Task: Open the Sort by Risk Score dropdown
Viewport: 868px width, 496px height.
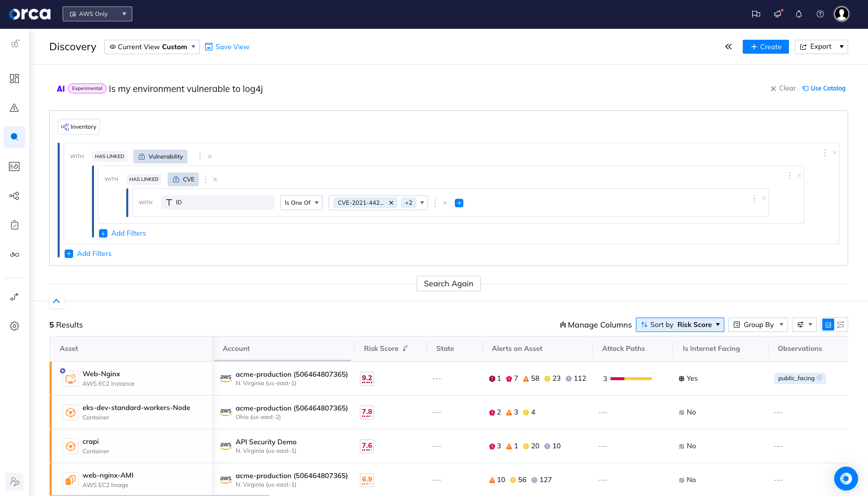Action: (680, 325)
